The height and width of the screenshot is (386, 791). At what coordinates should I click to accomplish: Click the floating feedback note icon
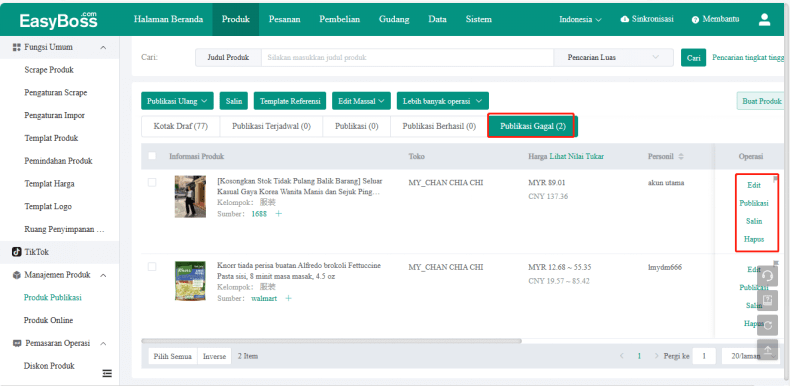767,301
